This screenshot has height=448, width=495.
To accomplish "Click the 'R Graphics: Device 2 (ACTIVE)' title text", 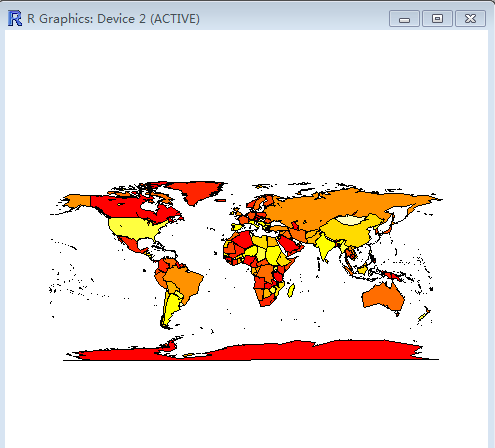I will (113, 19).
